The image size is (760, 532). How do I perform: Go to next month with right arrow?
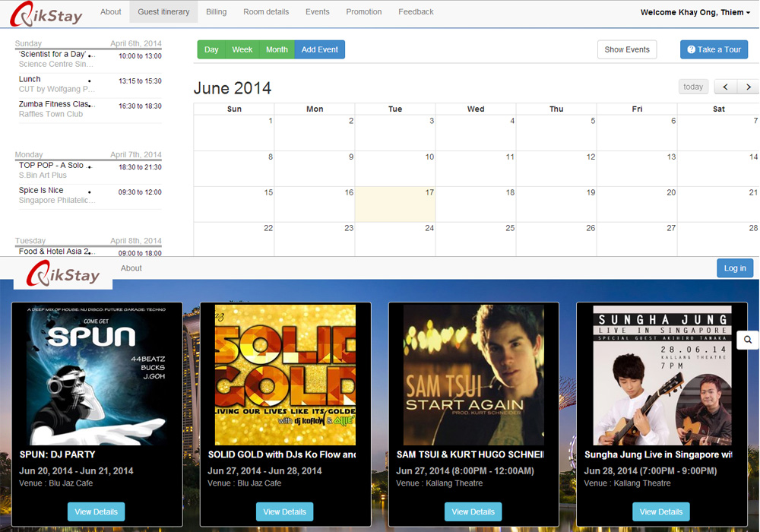click(749, 87)
